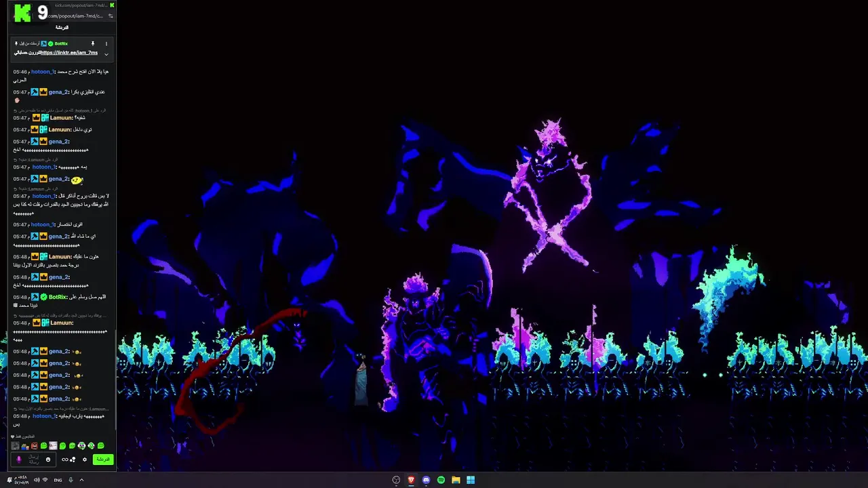Click hotoon_1 username in 05:46 message

pos(41,72)
